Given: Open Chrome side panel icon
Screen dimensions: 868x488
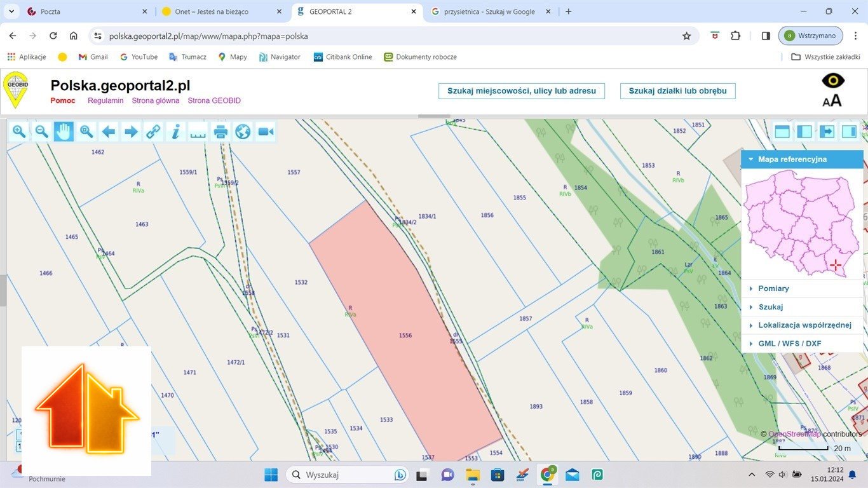Looking at the screenshot, I should [x=766, y=36].
